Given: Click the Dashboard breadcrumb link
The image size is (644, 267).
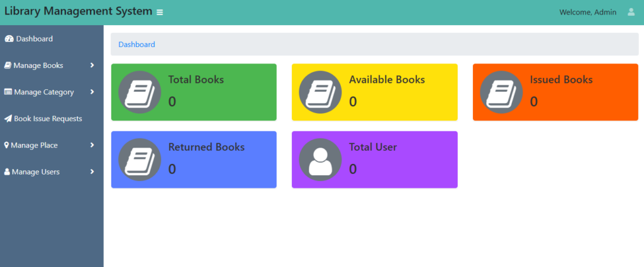Looking at the screenshot, I should [x=136, y=45].
